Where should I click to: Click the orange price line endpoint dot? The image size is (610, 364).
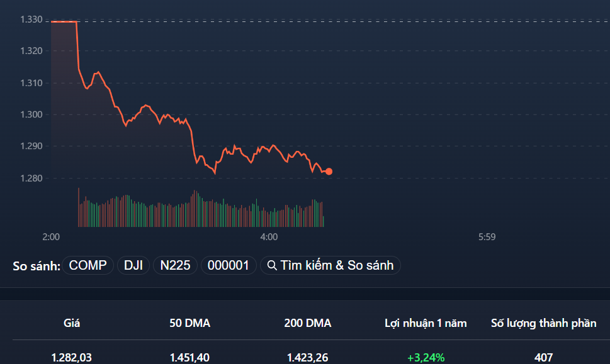(329, 171)
